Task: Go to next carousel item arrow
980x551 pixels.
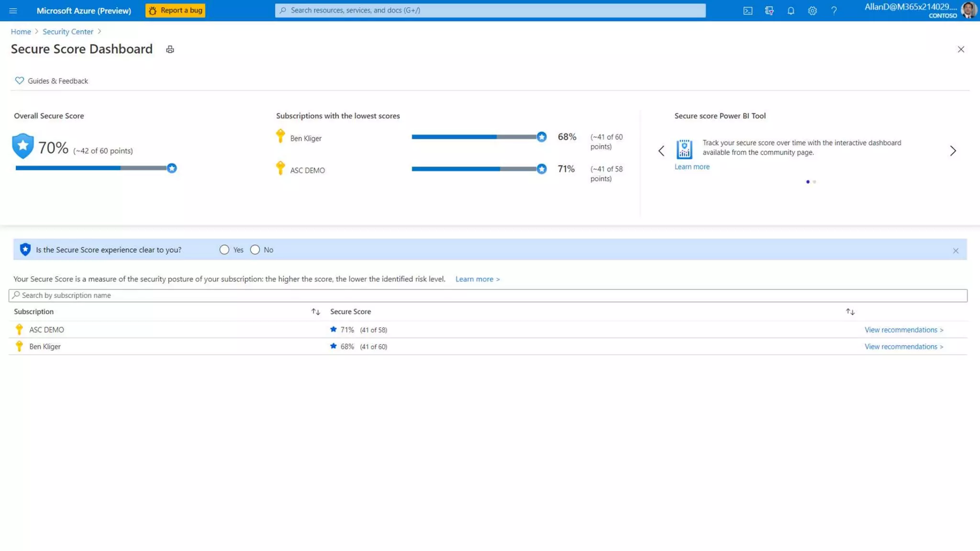Action: point(953,151)
